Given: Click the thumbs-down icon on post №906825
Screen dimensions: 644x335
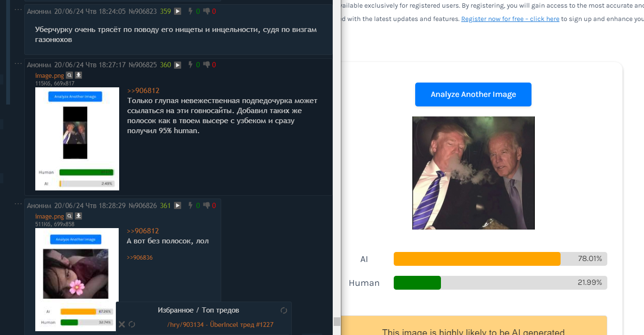Looking at the screenshot, I should pos(206,65).
